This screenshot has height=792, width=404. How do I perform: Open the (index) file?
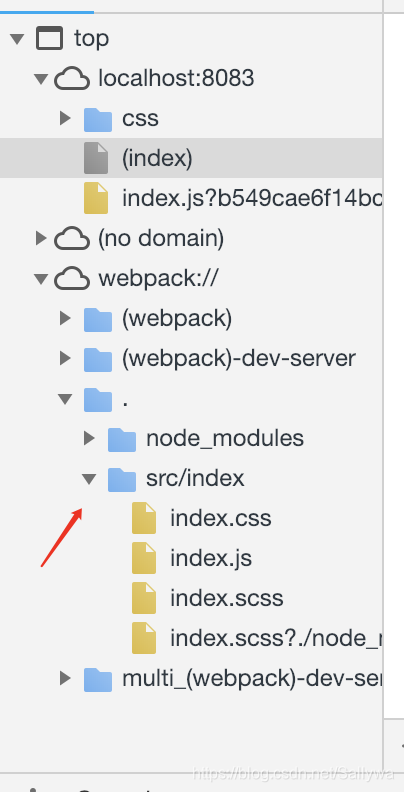(x=157, y=159)
